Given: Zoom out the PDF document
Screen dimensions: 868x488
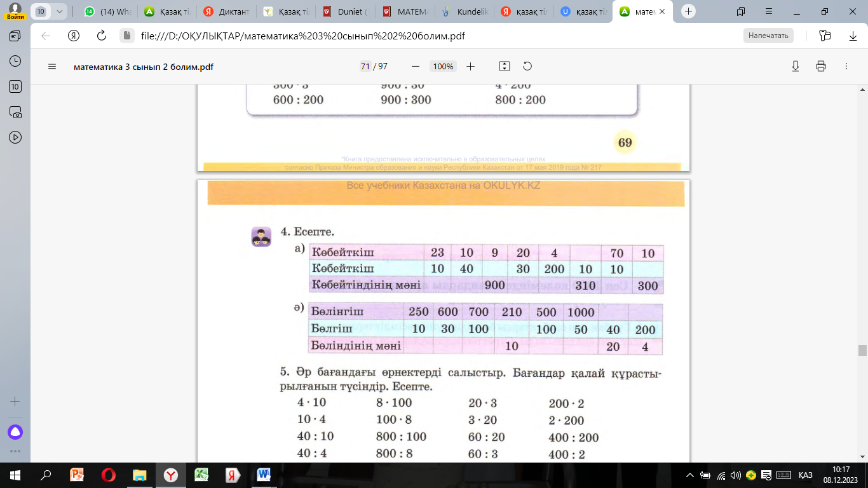Looking at the screenshot, I should coord(416,66).
